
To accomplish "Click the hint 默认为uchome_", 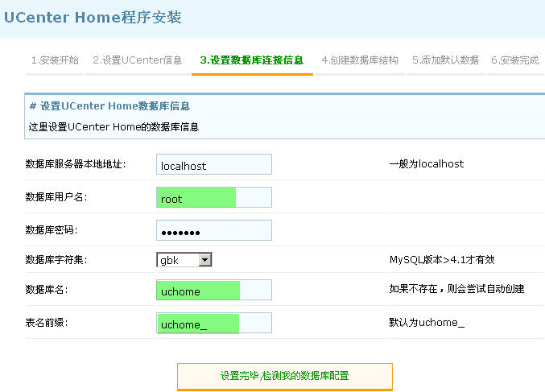I will point(427,323).
